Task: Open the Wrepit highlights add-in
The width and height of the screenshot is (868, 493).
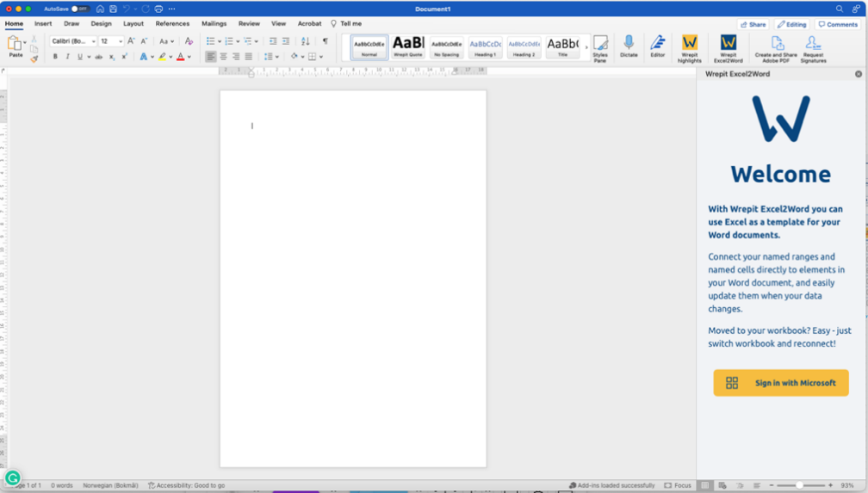Action: coord(690,49)
